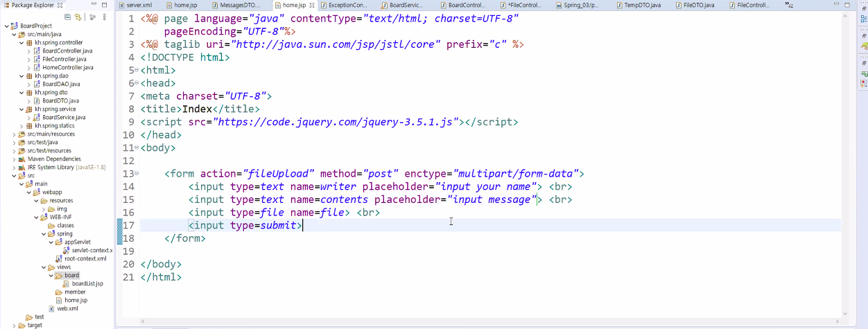The width and height of the screenshot is (868, 329).
Task: Fold the form block at line 13
Action: [136, 174]
